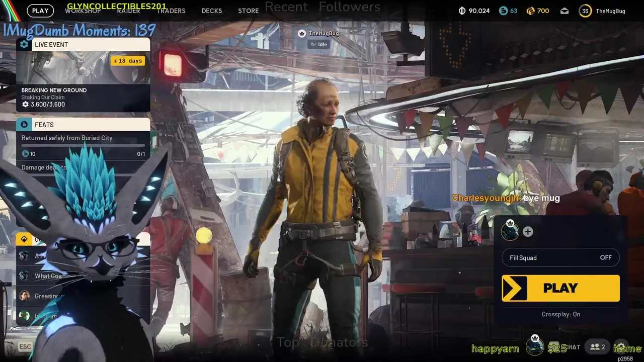644x362 pixels.
Task: Visit the STORE tab
Action: click(x=249, y=11)
